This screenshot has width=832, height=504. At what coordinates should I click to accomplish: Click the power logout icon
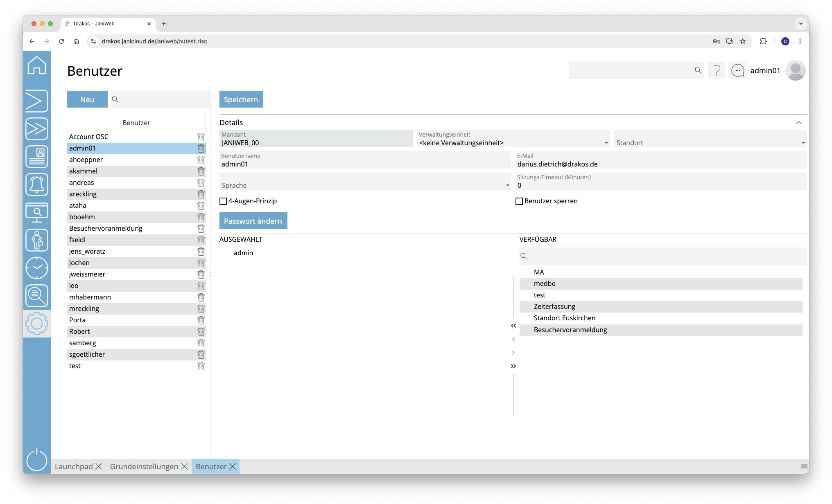pyautogui.click(x=37, y=460)
